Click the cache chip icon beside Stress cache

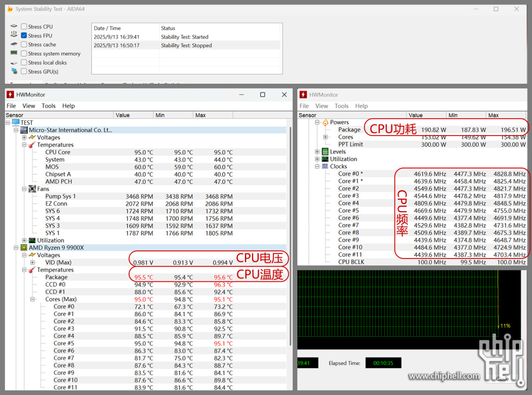click(x=14, y=44)
